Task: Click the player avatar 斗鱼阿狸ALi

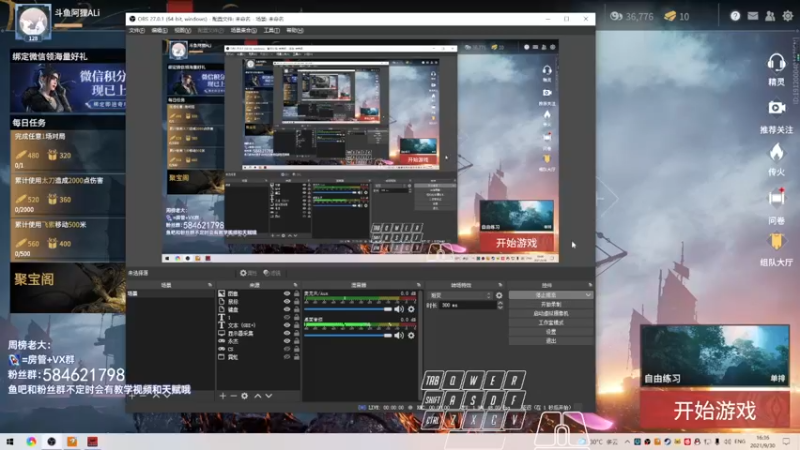Action: [x=33, y=22]
